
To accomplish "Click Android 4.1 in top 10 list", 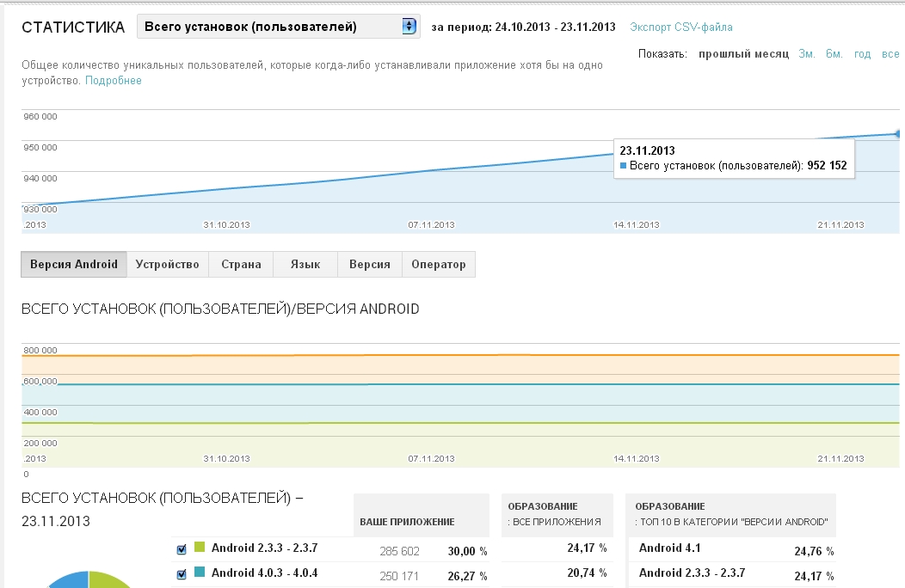I will [x=669, y=548].
